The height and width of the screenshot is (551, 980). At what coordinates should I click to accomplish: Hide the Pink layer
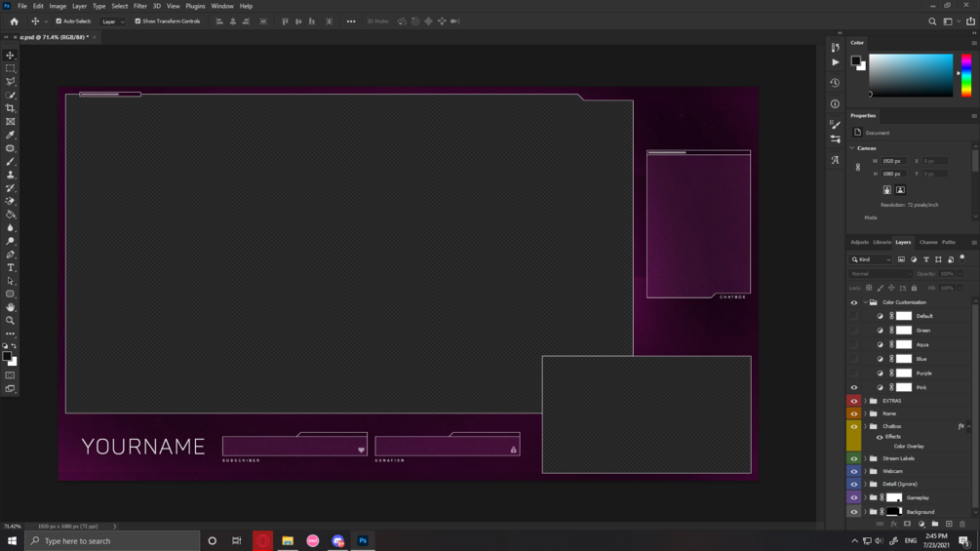tap(854, 387)
